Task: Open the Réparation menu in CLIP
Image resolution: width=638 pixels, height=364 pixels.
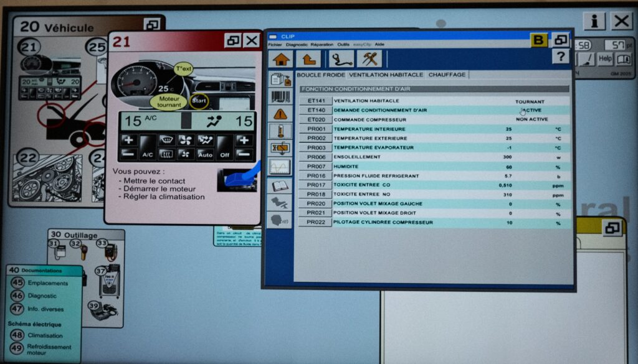Action: 322,44
